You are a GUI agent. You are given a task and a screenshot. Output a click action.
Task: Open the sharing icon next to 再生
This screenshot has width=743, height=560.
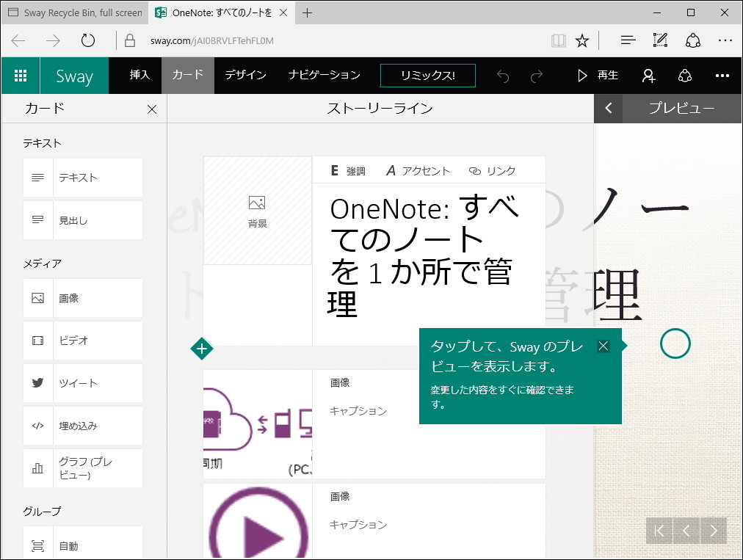[x=684, y=75]
